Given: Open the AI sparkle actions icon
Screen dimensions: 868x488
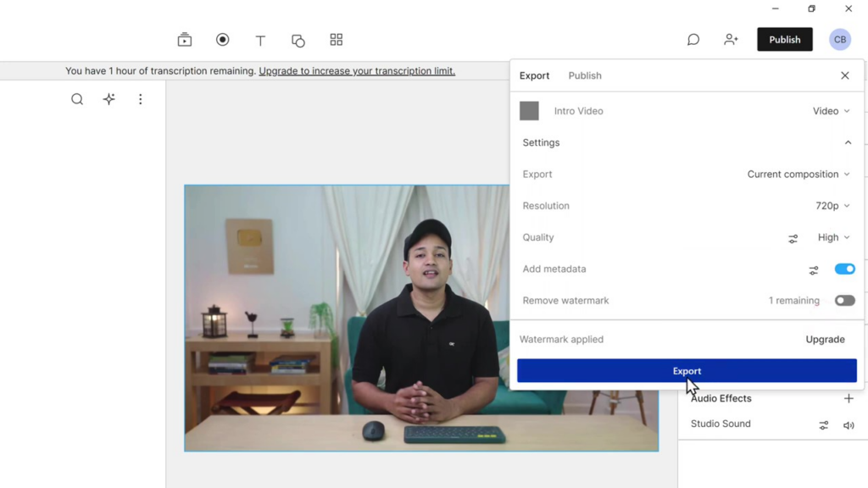Looking at the screenshot, I should (109, 99).
